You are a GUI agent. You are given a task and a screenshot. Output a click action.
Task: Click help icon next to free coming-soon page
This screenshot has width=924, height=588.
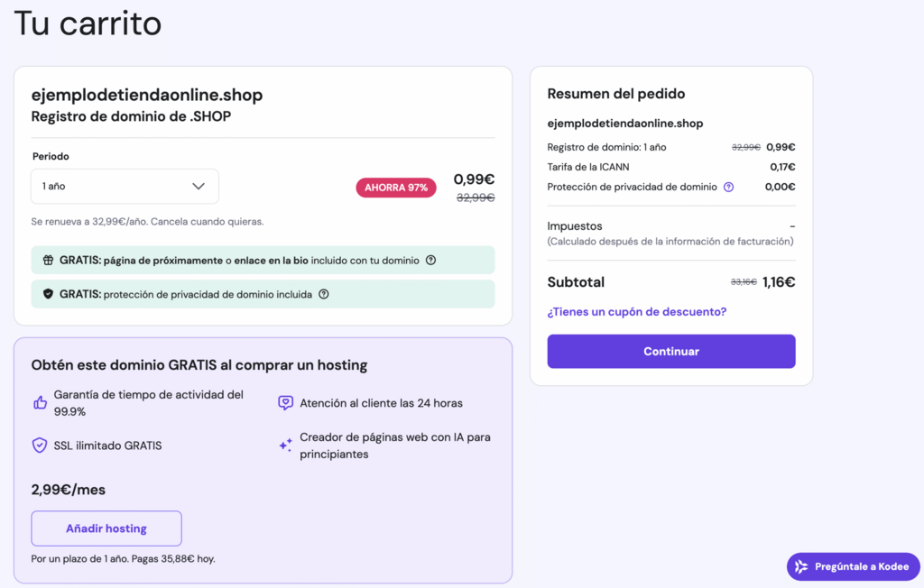click(x=430, y=261)
